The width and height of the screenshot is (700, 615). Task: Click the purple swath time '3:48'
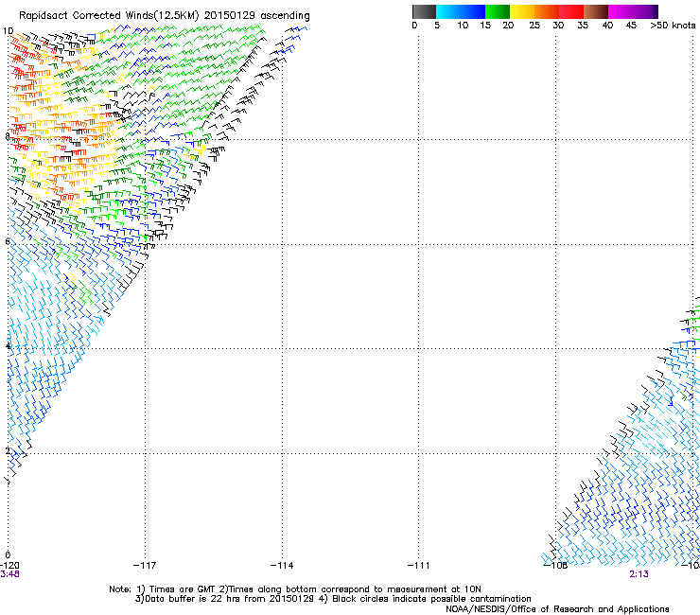[9, 574]
